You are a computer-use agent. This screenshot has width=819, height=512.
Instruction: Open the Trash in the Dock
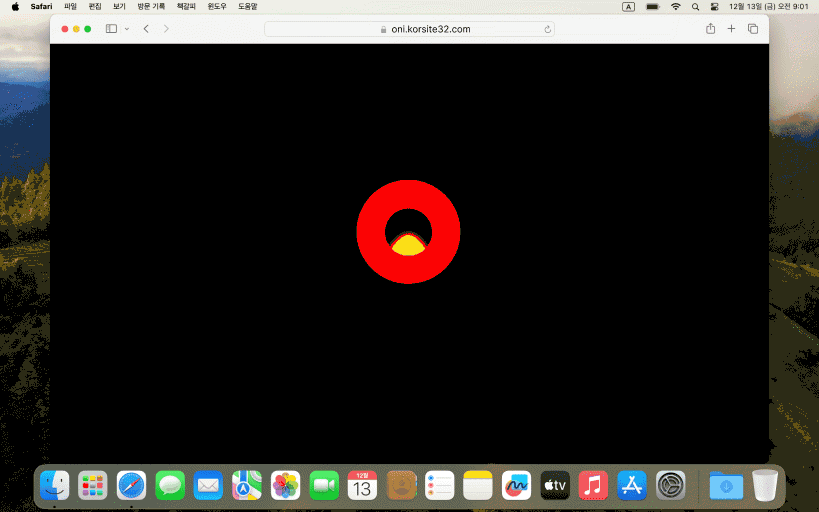coord(765,485)
